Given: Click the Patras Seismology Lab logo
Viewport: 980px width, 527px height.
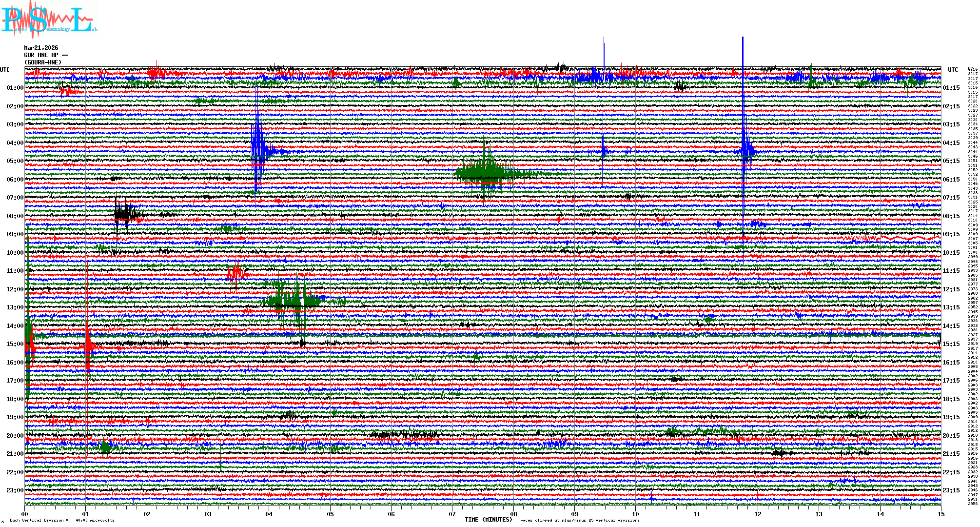Looking at the screenshot, I should (x=49, y=20).
